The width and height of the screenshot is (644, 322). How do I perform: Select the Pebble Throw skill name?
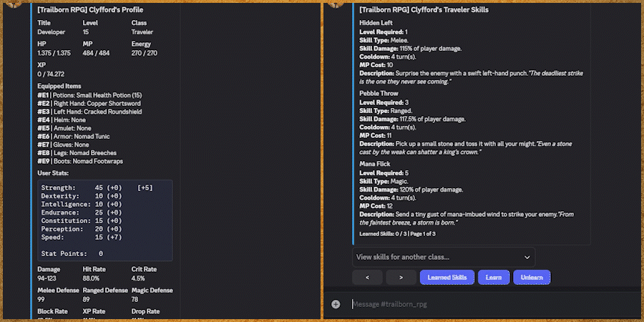[x=380, y=93]
